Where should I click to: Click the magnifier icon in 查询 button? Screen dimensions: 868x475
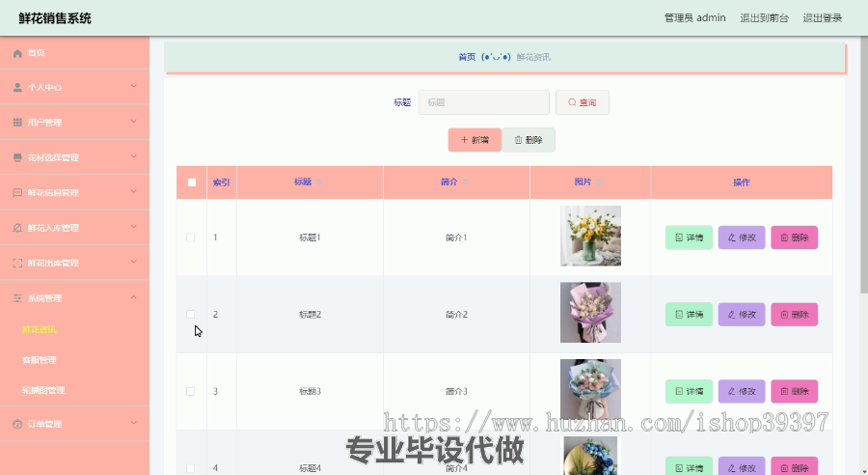point(572,102)
